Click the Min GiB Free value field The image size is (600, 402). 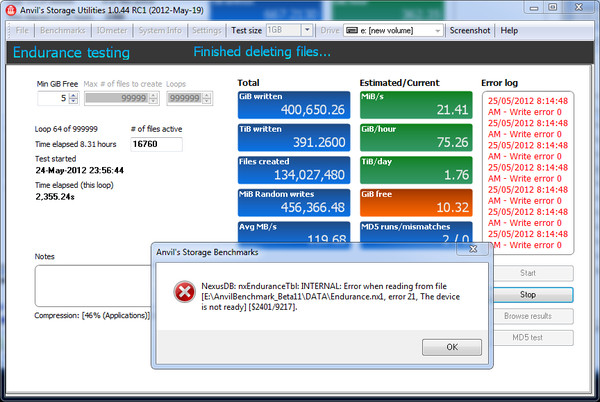53,98
